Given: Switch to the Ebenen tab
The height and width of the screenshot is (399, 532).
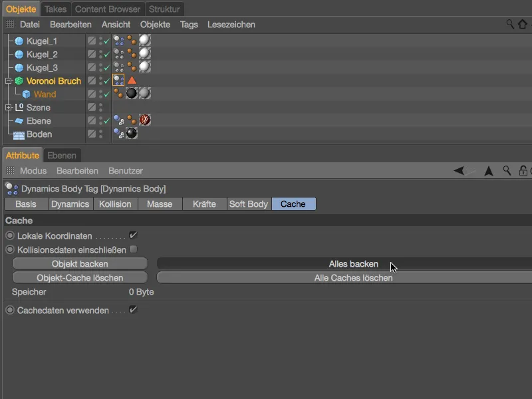Looking at the screenshot, I should 62,156.
